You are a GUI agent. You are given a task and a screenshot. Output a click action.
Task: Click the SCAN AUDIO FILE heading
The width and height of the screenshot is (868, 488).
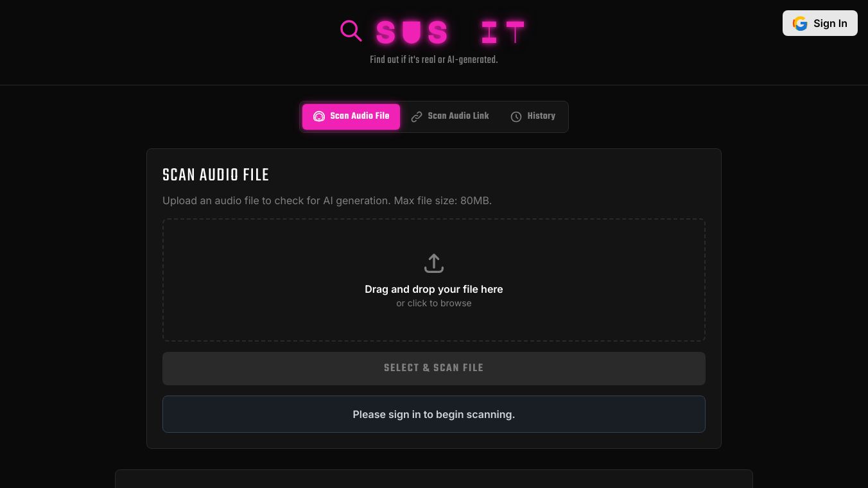pyautogui.click(x=216, y=175)
